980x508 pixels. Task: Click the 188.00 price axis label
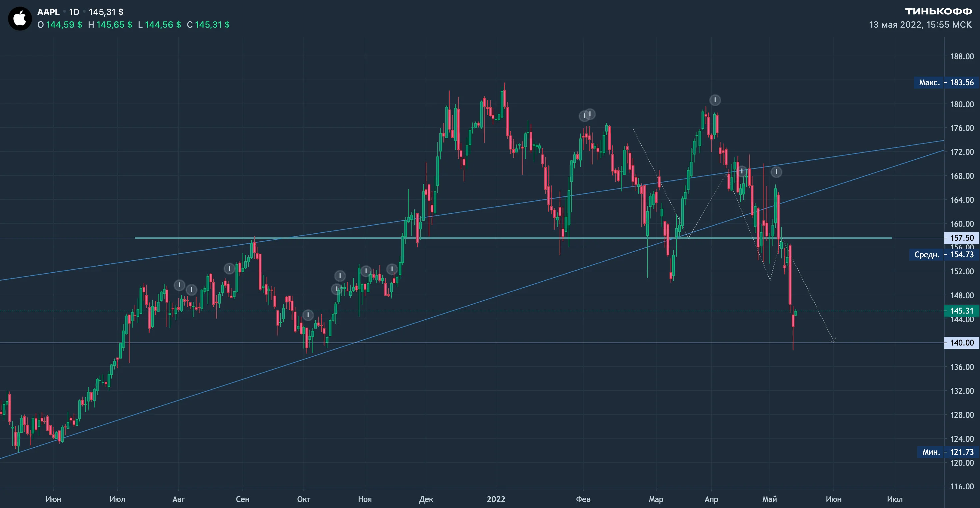962,56
